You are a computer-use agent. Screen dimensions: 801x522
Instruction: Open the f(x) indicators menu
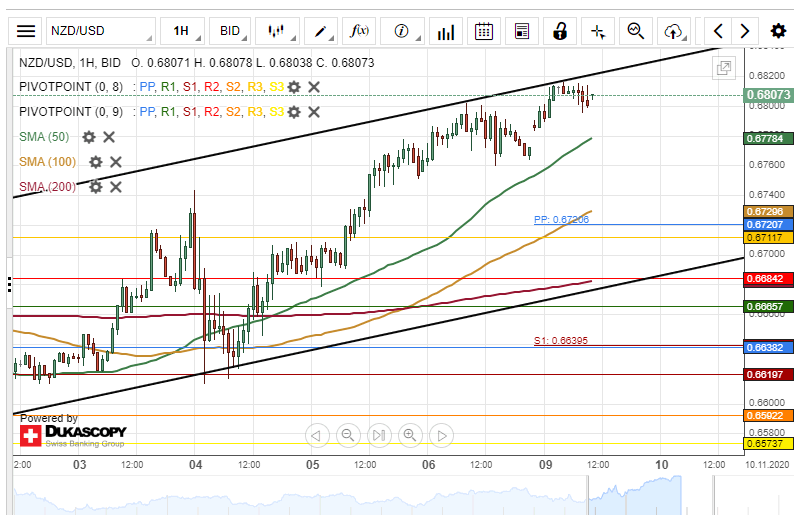click(359, 31)
